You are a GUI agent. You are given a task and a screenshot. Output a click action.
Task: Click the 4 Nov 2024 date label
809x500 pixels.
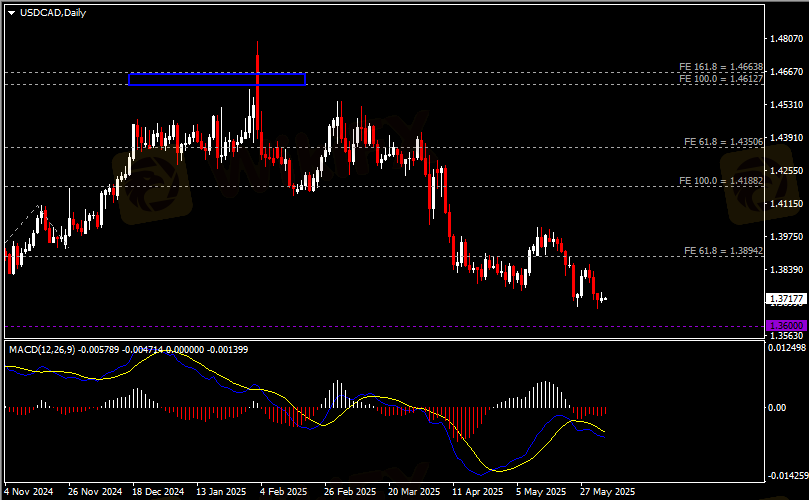click(30, 492)
